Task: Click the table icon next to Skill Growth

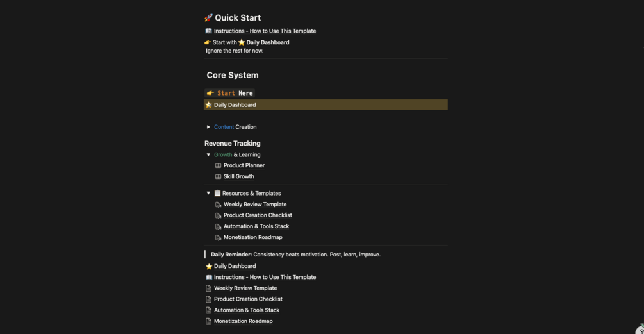Action: (x=218, y=177)
